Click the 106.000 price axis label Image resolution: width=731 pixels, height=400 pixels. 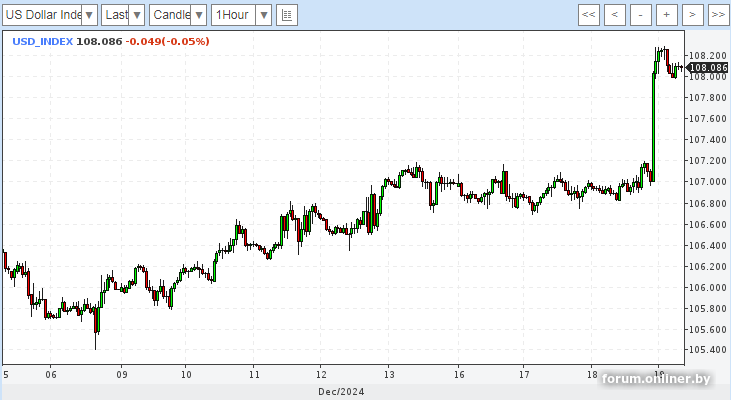[x=708, y=287]
